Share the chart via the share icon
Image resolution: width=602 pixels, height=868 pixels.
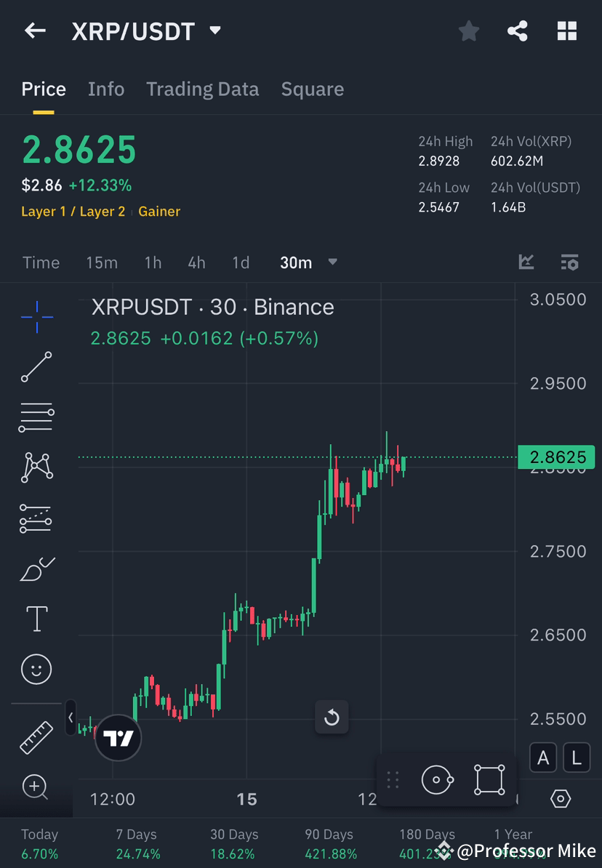(x=518, y=31)
